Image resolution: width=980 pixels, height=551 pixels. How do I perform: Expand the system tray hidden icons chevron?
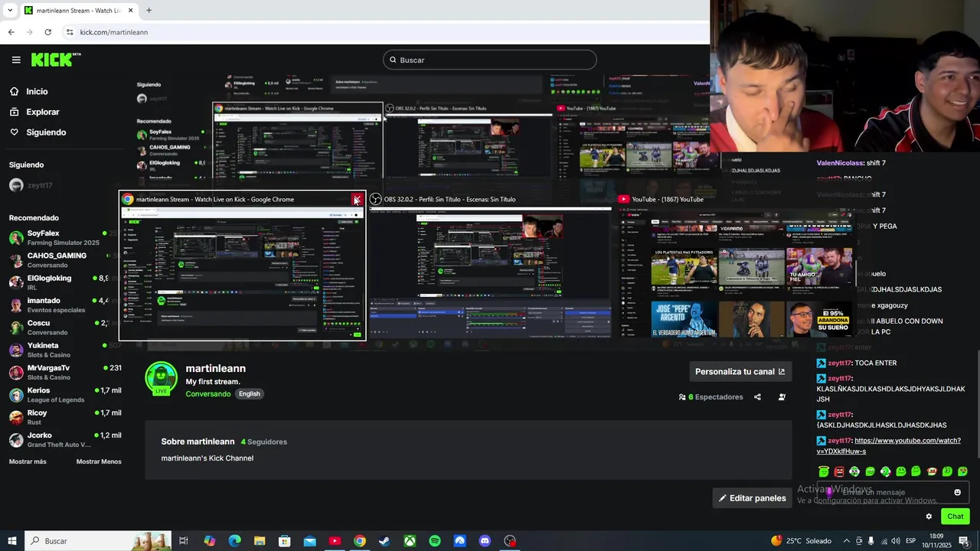tap(846, 541)
